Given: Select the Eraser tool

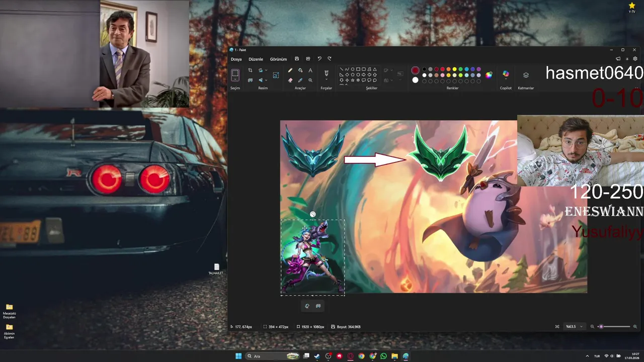Looking at the screenshot, I should [290, 80].
